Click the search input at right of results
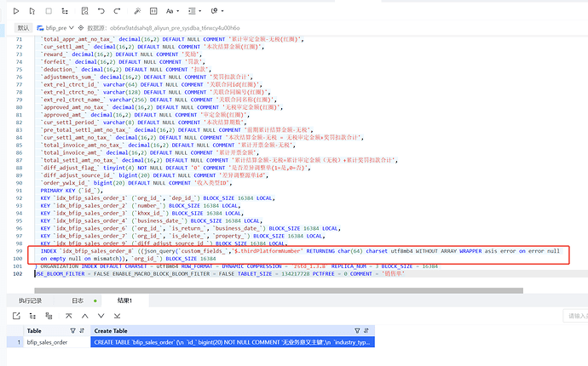Image resolution: width=588 pixels, height=366 pixels. (x=575, y=316)
